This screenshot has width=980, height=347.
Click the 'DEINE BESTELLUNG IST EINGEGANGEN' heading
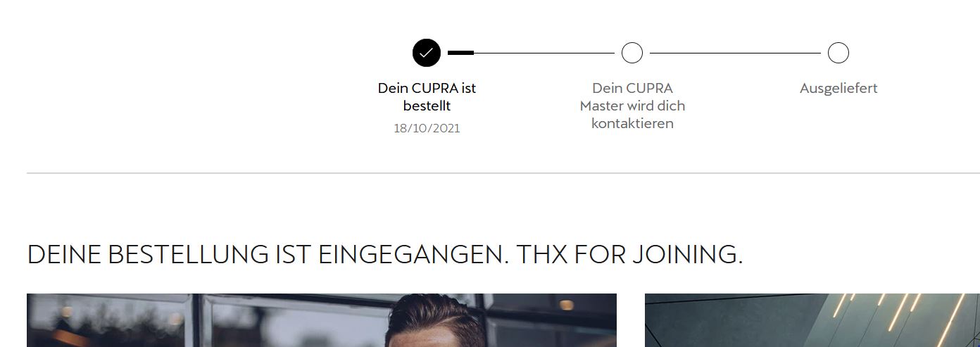point(268,255)
